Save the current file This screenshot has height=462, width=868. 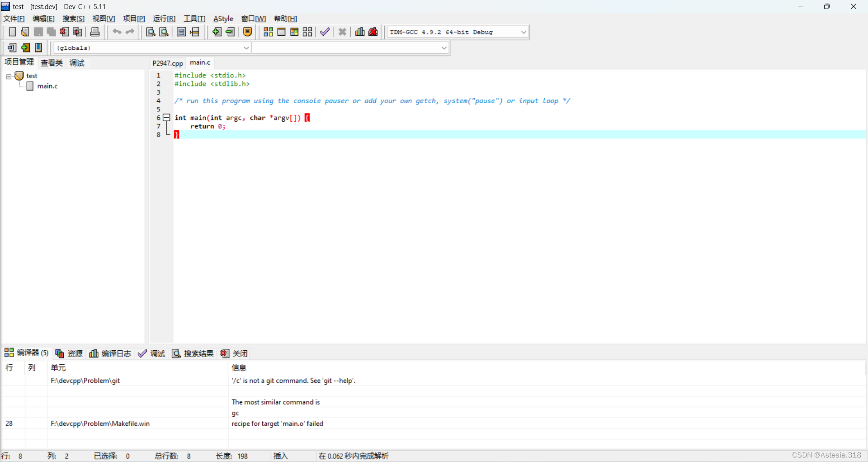click(38, 32)
